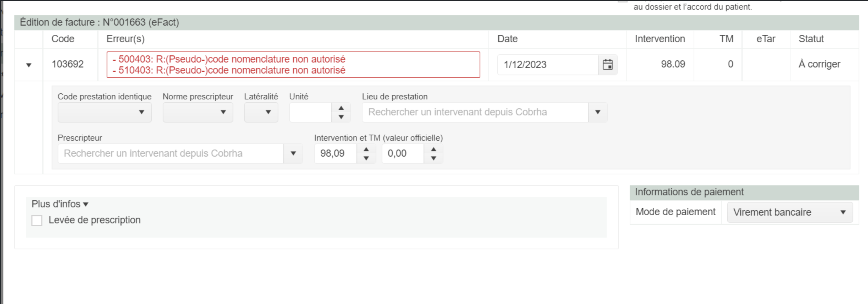Image resolution: width=868 pixels, height=304 pixels.
Task: Decrement the 0,00 TM value
Action: click(433, 158)
